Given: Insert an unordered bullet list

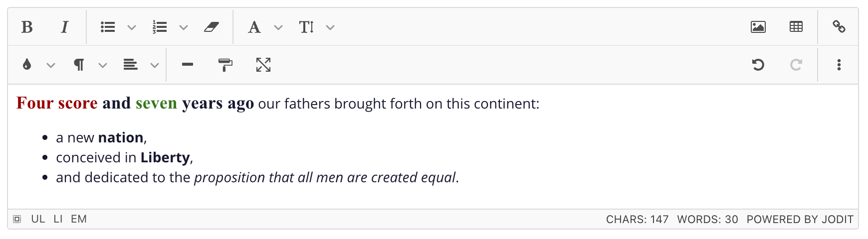Looking at the screenshot, I should [108, 27].
